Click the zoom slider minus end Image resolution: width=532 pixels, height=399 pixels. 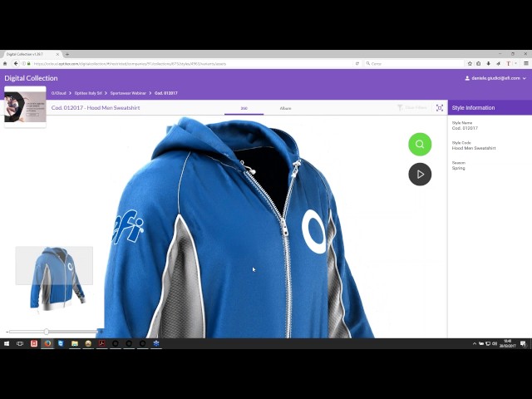coord(7,332)
